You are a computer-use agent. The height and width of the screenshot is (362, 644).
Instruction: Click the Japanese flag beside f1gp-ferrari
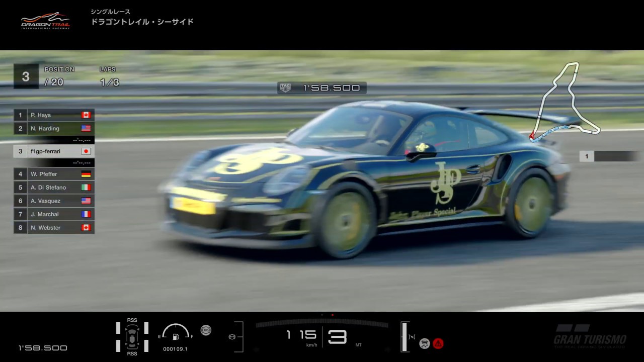(x=86, y=151)
